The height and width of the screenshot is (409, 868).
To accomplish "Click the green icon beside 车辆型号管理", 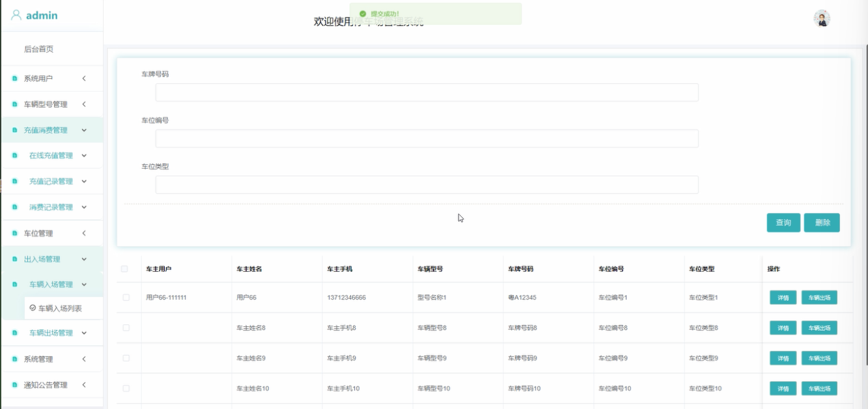I will [15, 104].
